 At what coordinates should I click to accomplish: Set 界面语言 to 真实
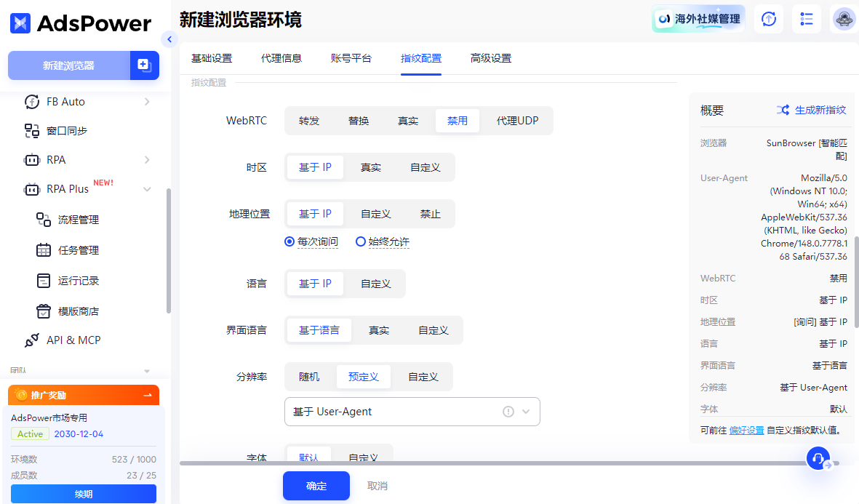[378, 330]
